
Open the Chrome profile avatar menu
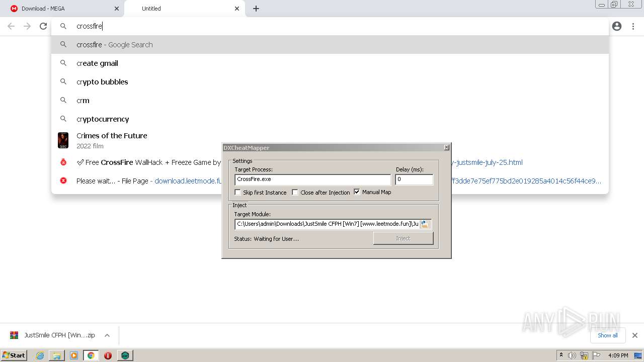(x=617, y=26)
